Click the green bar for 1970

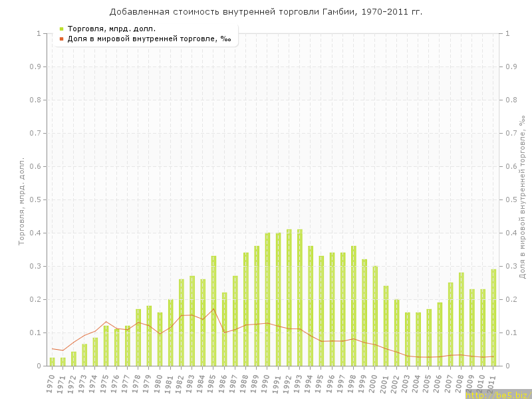click(x=53, y=362)
